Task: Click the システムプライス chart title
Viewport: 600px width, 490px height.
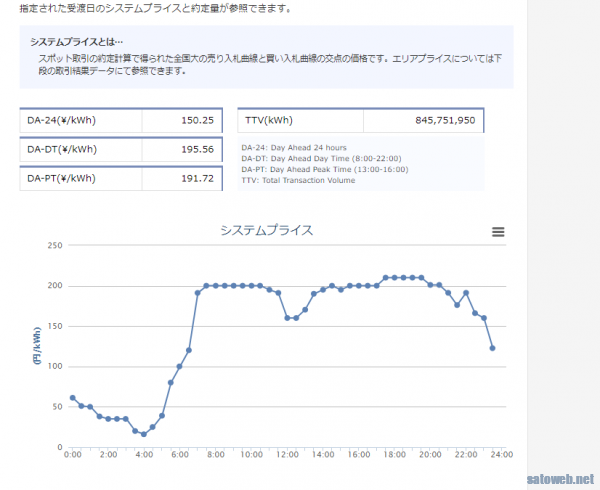Action: coord(267,231)
